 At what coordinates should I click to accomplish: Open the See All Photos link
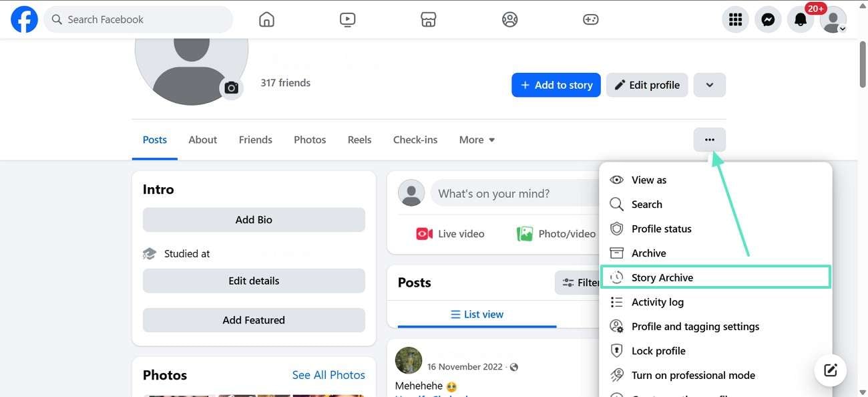tap(329, 375)
